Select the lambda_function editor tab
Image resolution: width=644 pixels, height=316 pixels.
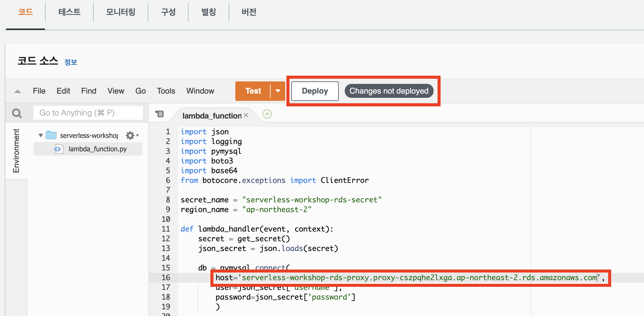[212, 115]
